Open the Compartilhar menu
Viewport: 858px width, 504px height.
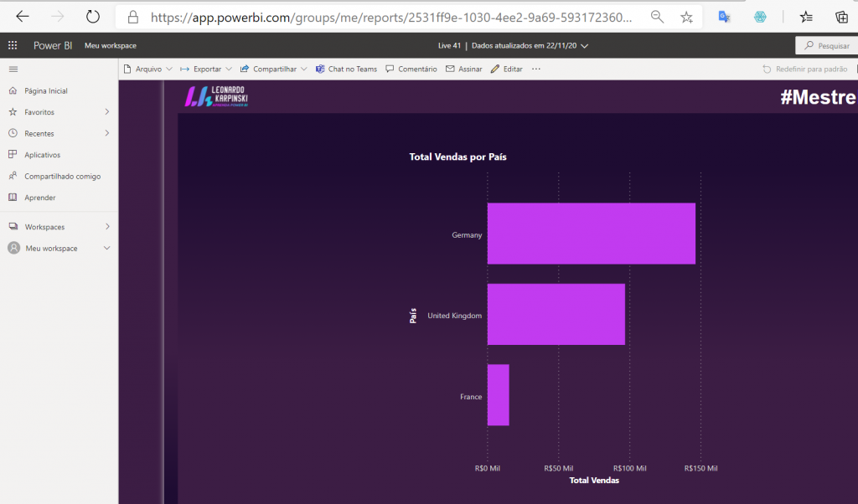coord(274,69)
